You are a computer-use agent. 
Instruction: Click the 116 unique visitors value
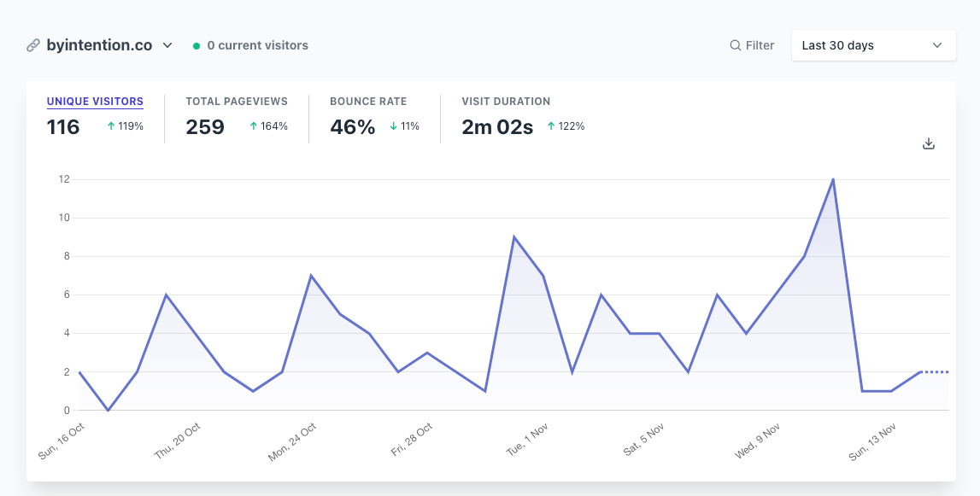[63, 127]
